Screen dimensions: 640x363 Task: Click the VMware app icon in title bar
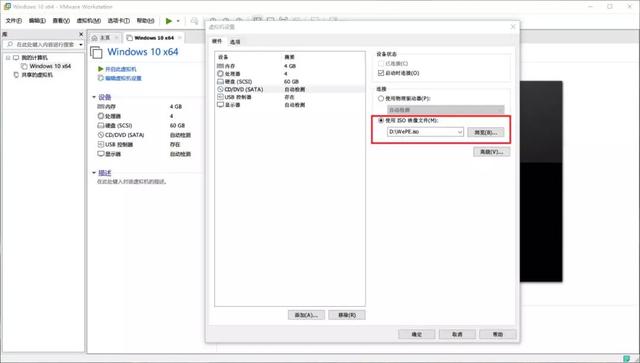(7, 7)
